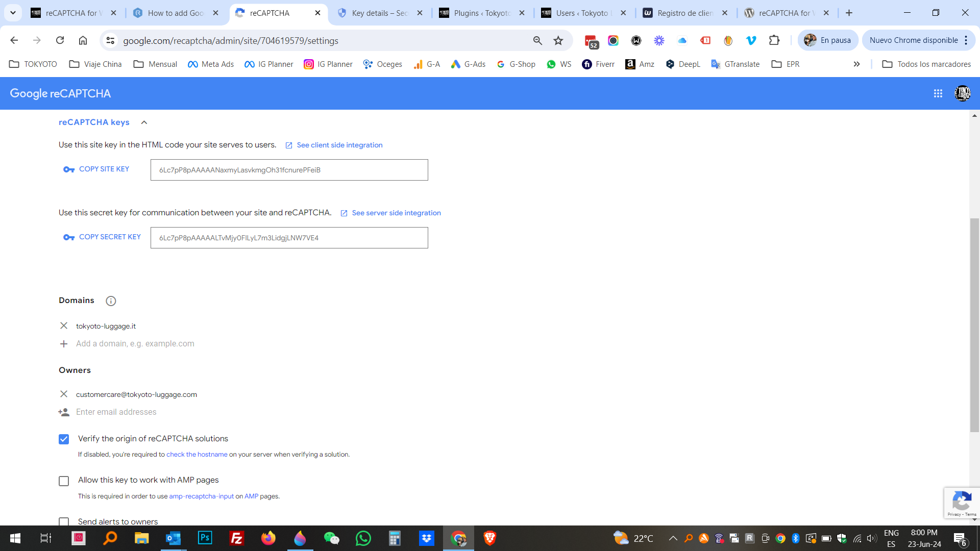Go back to previous page
The height and width of the screenshot is (551, 980).
pos(14,40)
